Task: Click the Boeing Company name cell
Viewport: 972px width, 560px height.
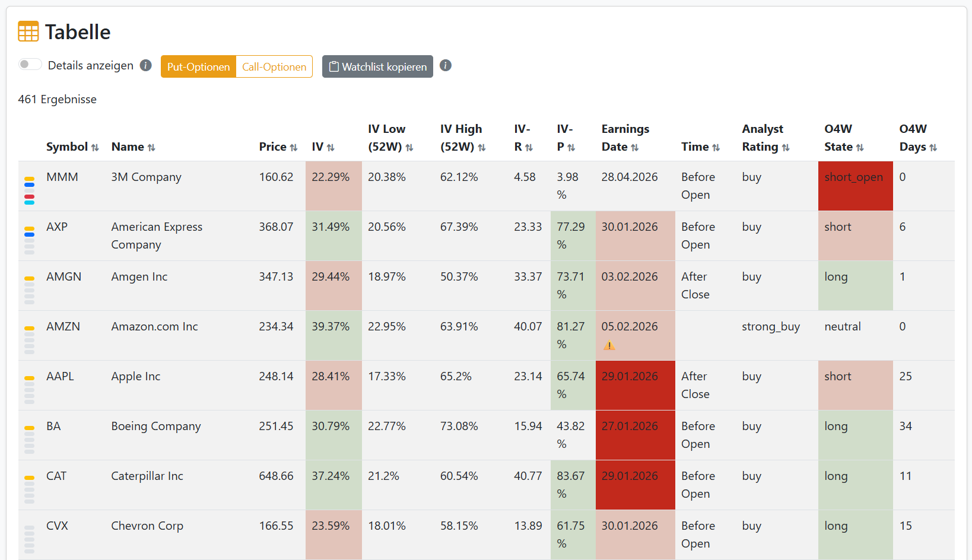Action: (156, 426)
